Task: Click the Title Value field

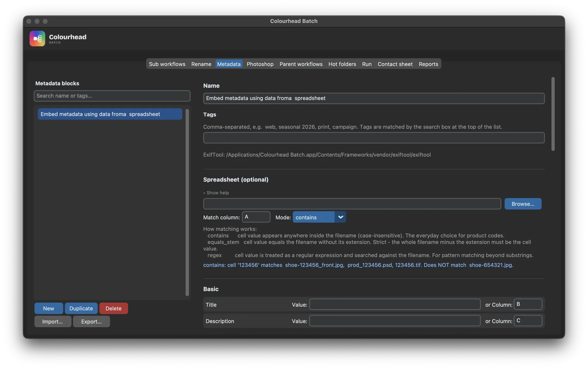Action: coord(395,304)
